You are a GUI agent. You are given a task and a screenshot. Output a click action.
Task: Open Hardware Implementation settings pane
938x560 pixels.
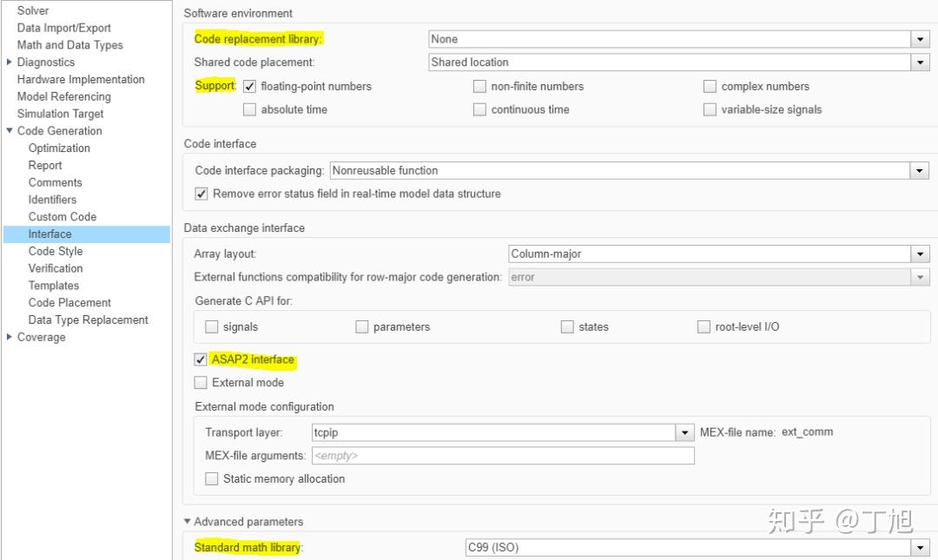[81, 80]
